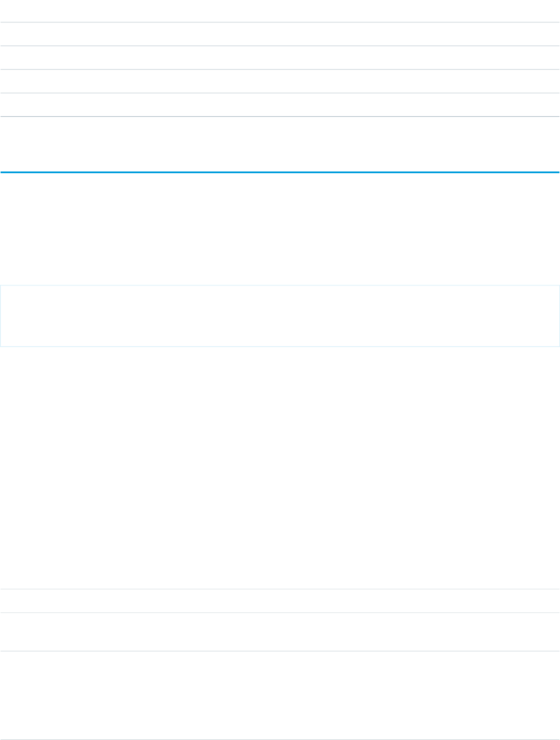Click the narrow empty row in lower table
560x740 pixels.
click(x=279, y=601)
